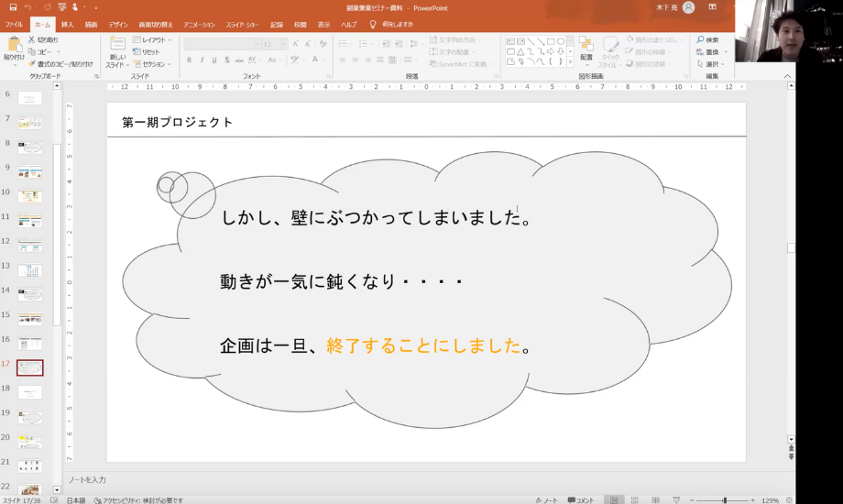Image resolution: width=843 pixels, height=504 pixels.
Task: Select the triangle shape in shapes gallery
Action: tap(520, 51)
